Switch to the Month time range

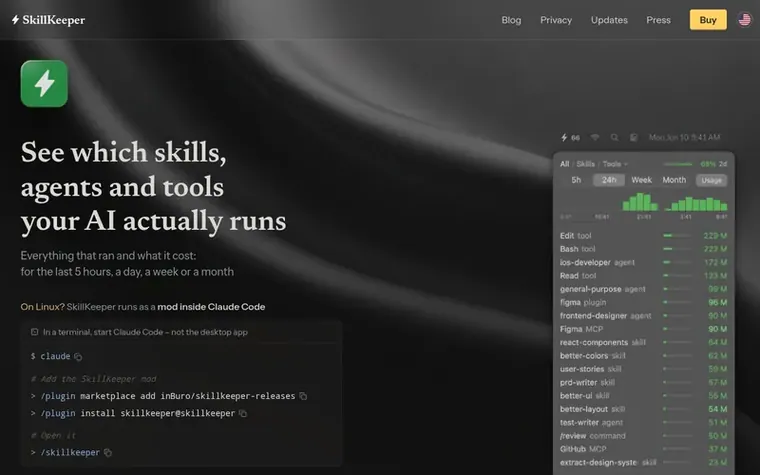click(674, 180)
